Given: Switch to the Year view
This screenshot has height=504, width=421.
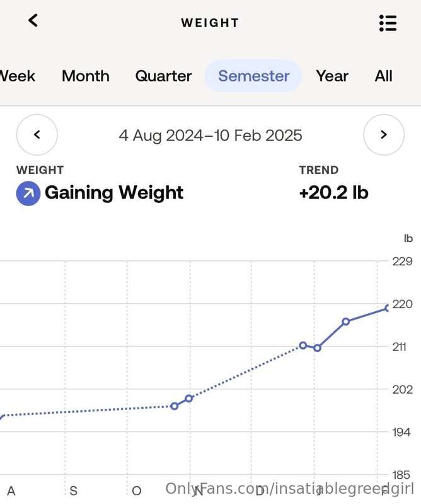Looking at the screenshot, I should coord(332,76).
